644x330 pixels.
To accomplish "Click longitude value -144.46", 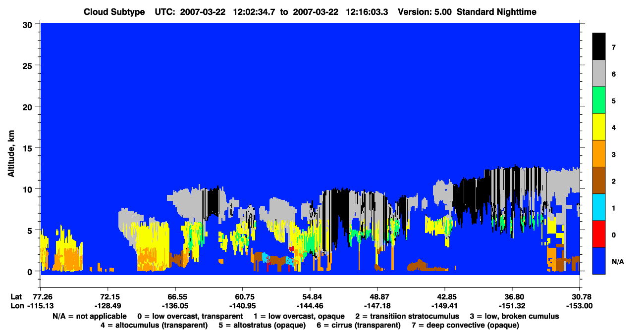I will tap(310, 305).
